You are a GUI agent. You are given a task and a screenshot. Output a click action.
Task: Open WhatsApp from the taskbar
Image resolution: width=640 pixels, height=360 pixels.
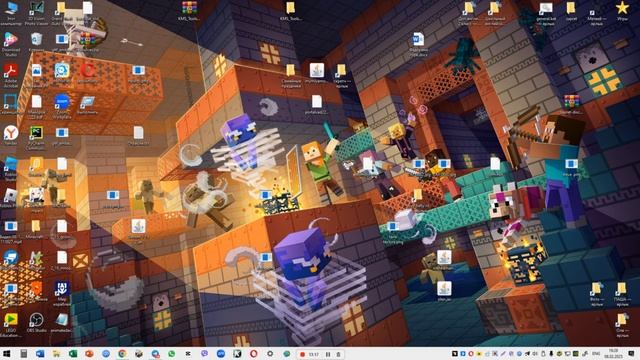(171, 354)
